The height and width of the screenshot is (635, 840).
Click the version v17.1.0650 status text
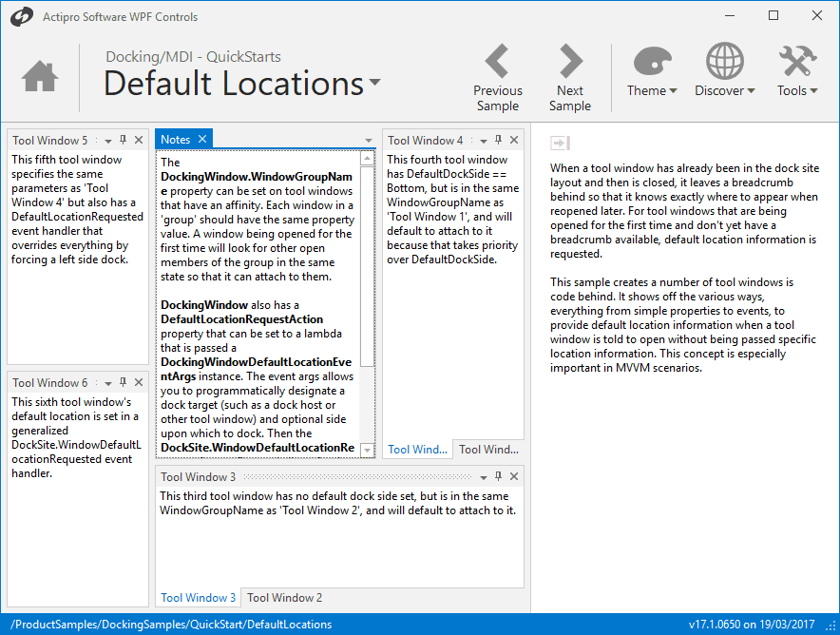[x=752, y=625]
